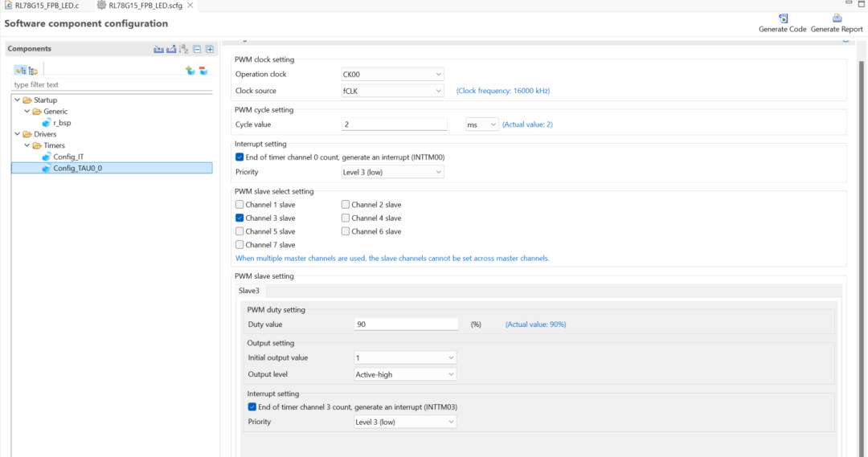This screenshot has height=457, width=868.
Task: Open the Operation clock CK00 dropdown
Action: (392, 75)
